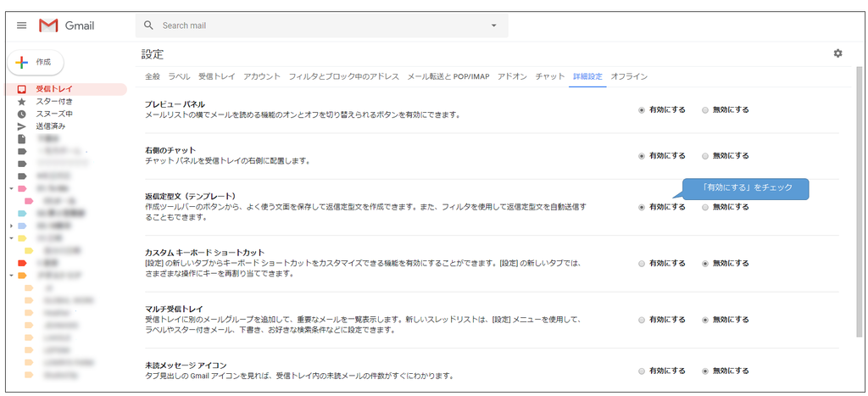Open the 受信トレイ settings tab
The height and width of the screenshot is (396, 868).
(216, 76)
